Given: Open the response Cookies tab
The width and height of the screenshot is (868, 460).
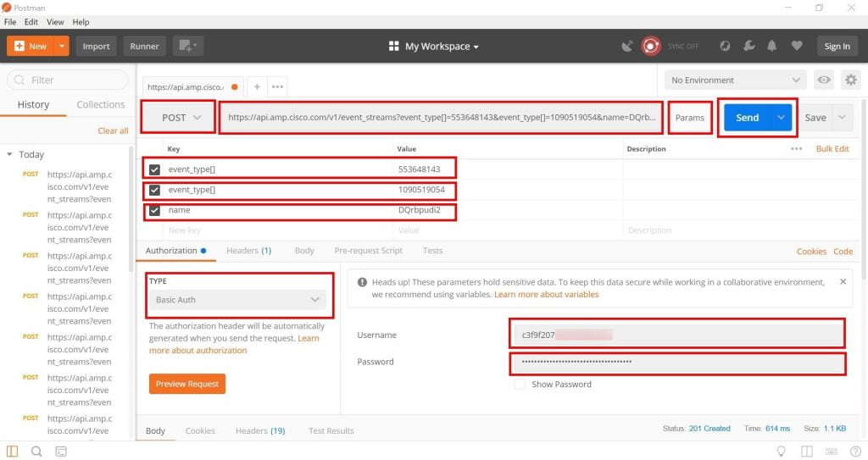Looking at the screenshot, I should click(200, 430).
